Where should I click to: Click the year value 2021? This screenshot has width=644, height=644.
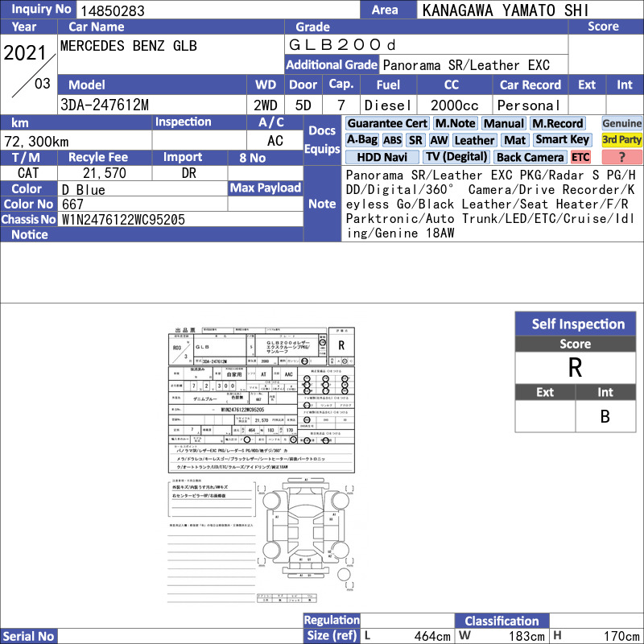[x=25, y=53]
